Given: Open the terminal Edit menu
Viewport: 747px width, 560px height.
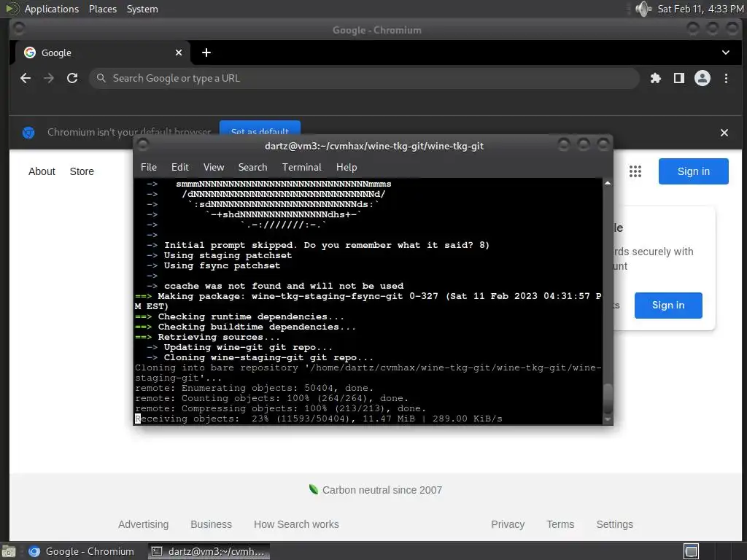Looking at the screenshot, I should (180, 167).
